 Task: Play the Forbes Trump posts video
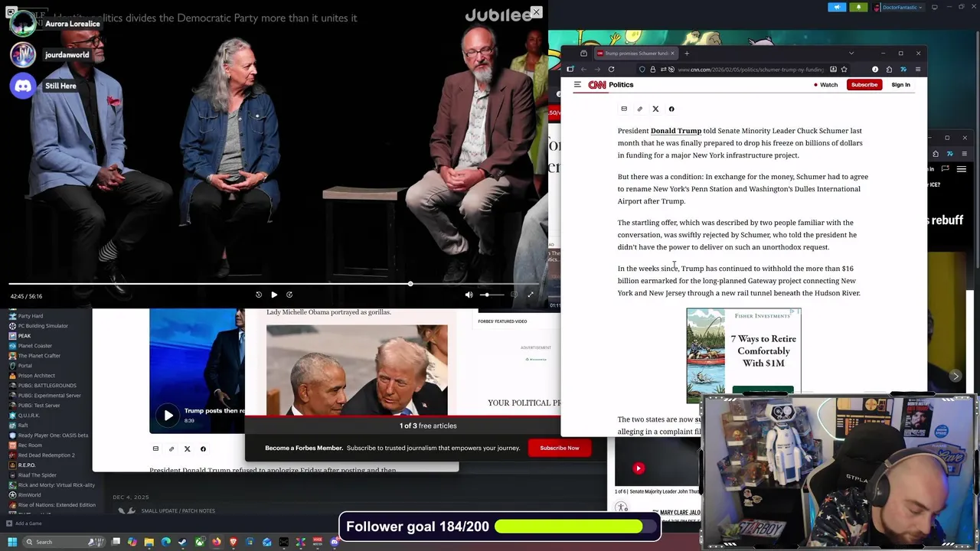coord(168,416)
